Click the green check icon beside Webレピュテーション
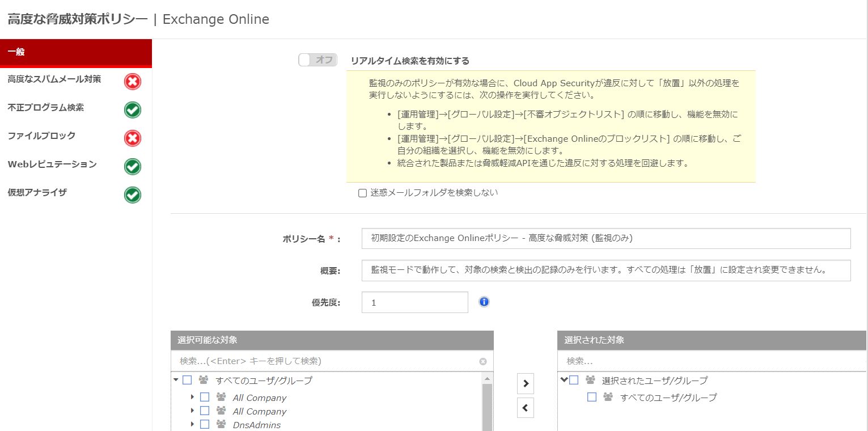 133,167
